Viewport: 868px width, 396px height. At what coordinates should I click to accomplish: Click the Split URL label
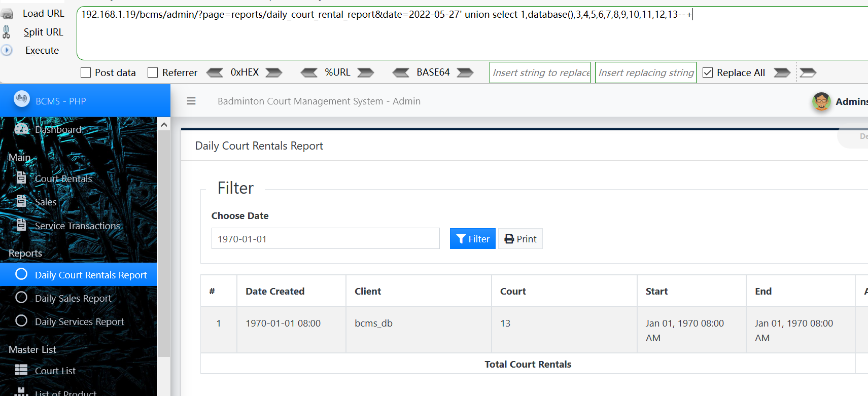pyautogui.click(x=44, y=32)
